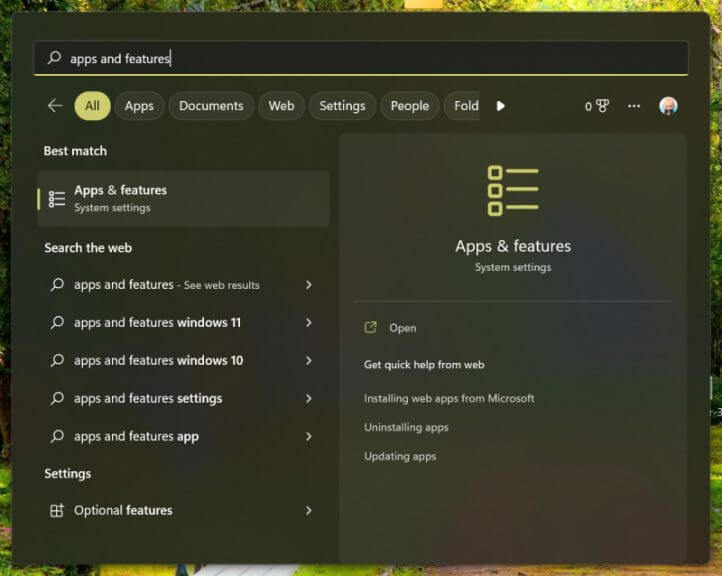Click search icon beside 'See web results' entry
The height and width of the screenshot is (576, 722).
coord(57,285)
